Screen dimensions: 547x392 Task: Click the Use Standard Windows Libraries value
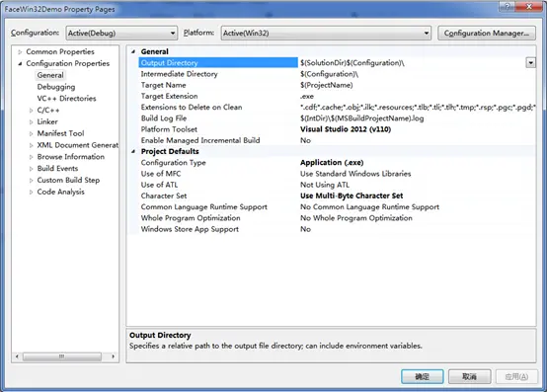coord(355,174)
